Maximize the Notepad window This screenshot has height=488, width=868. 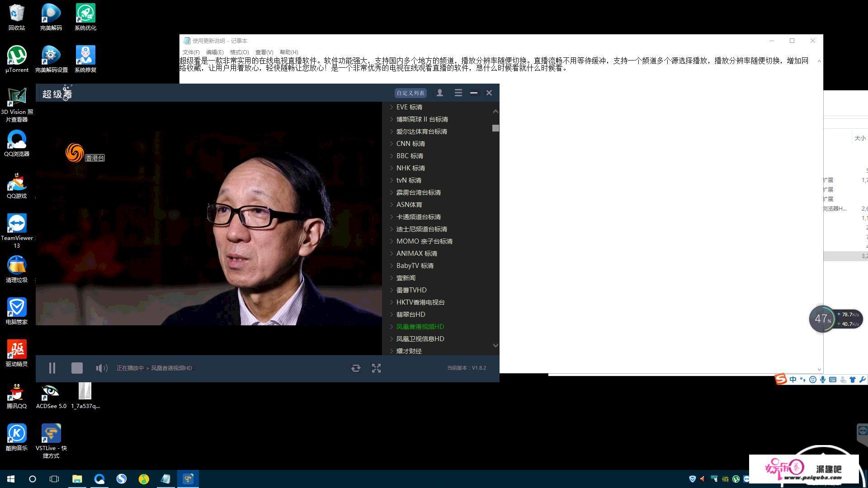coord(792,41)
